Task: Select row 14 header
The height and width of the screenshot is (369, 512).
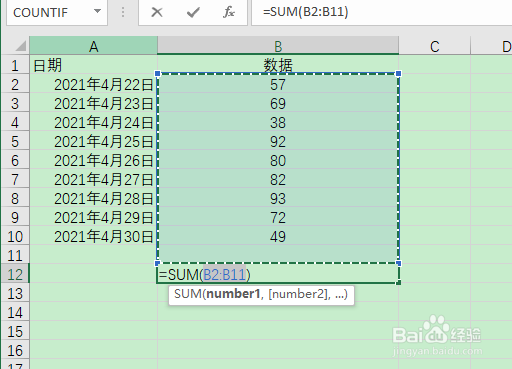Action: click(15, 312)
